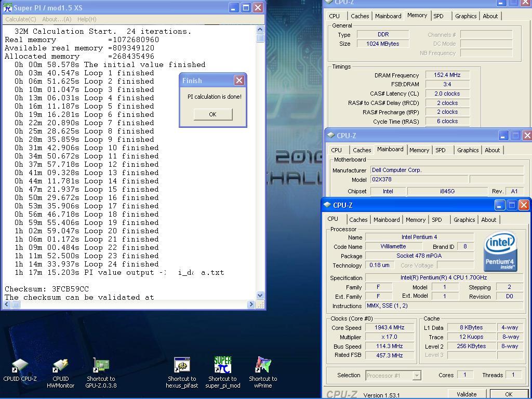
Task: Switch to Memory tab in front CPU-Z window
Action: point(415,220)
